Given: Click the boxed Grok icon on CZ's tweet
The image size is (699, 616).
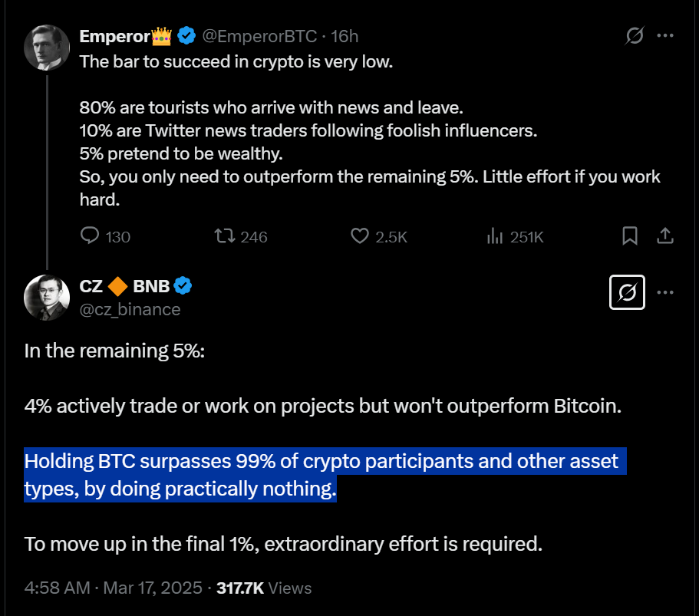Looking at the screenshot, I should (628, 292).
